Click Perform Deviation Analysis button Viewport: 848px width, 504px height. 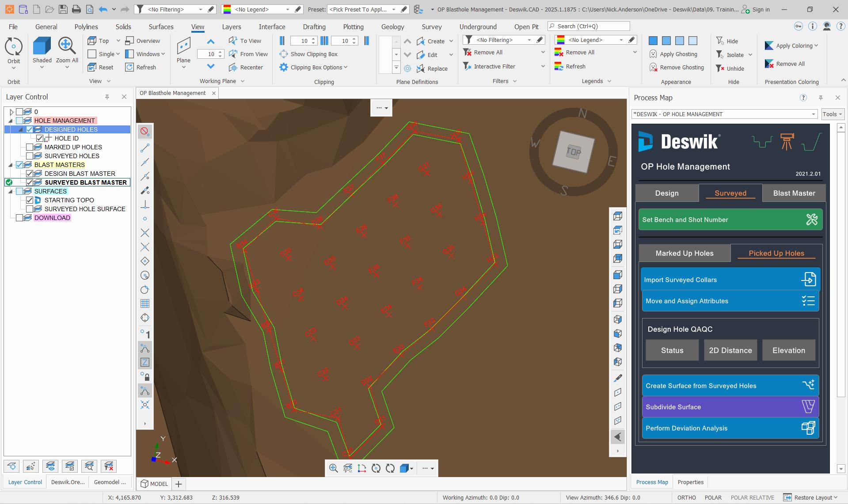[730, 428]
